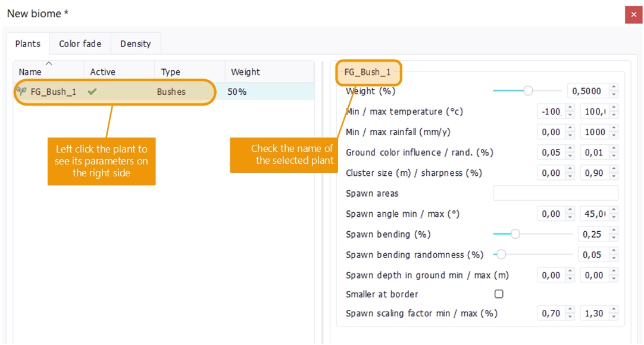The height and width of the screenshot is (345, 644).
Task: Adjust the Weight (%) slider handle
Action: [x=527, y=91]
